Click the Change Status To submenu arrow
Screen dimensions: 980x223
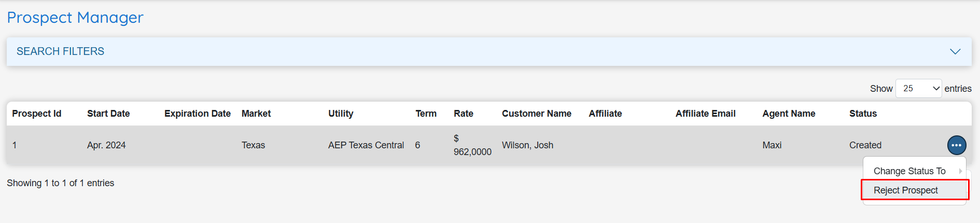tap(960, 171)
